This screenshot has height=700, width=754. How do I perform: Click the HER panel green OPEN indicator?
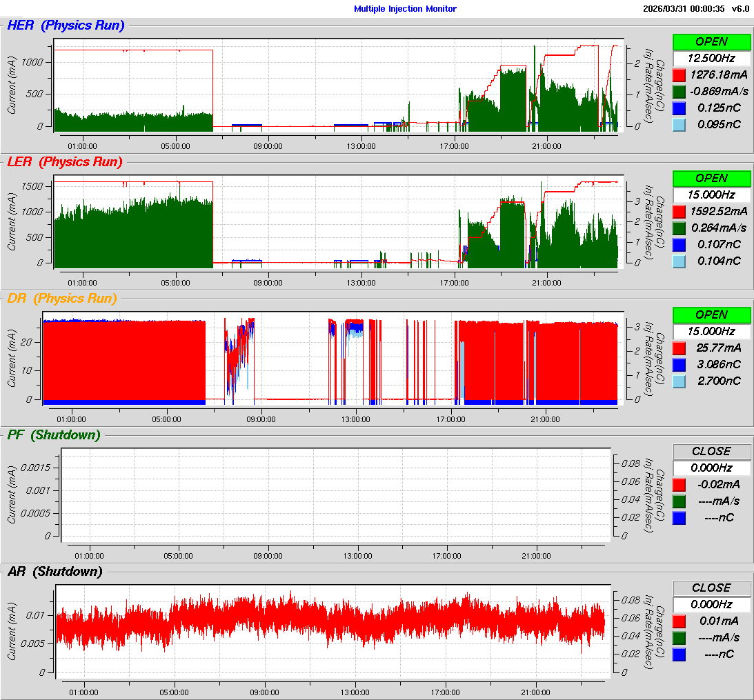pos(711,41)
